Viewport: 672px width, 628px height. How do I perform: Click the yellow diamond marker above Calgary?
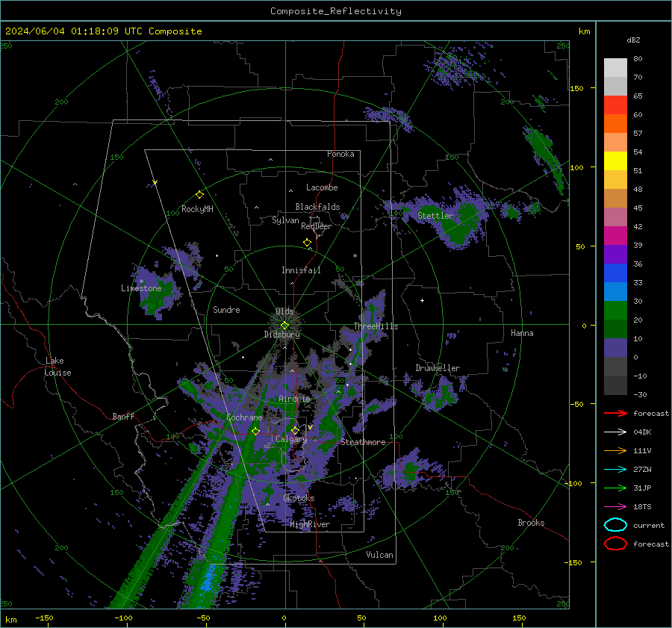click(295, 430)
